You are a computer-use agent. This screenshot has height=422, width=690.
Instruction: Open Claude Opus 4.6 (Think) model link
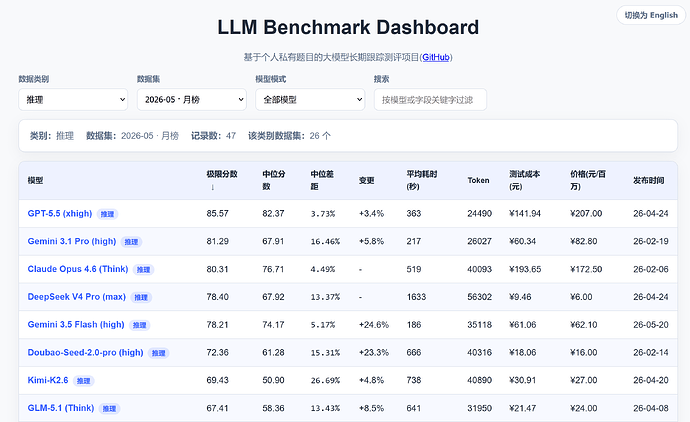78,269
